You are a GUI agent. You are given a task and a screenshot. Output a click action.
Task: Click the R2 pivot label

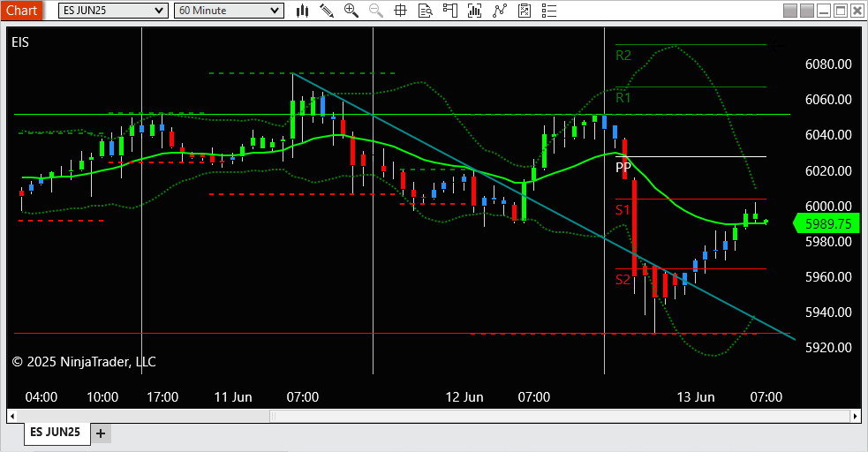coord(623,56)
